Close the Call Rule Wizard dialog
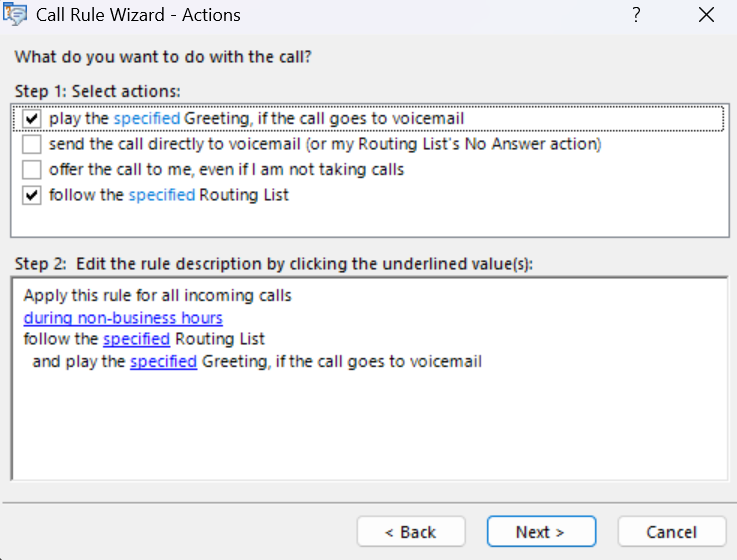 pyautogui.click(x=706, y=15)
